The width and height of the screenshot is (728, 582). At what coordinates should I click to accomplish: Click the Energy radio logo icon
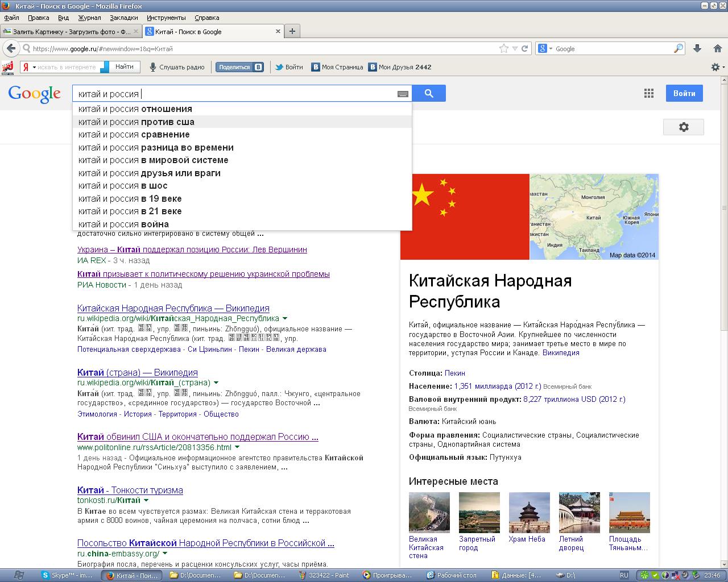(x=8, y=67)
